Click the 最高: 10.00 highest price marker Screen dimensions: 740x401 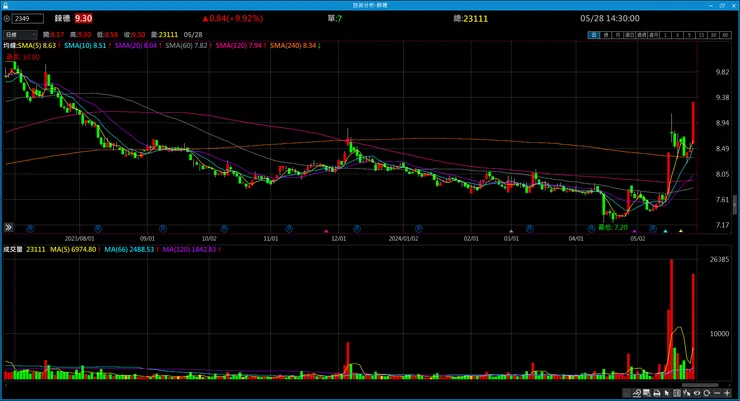(23, 57)
